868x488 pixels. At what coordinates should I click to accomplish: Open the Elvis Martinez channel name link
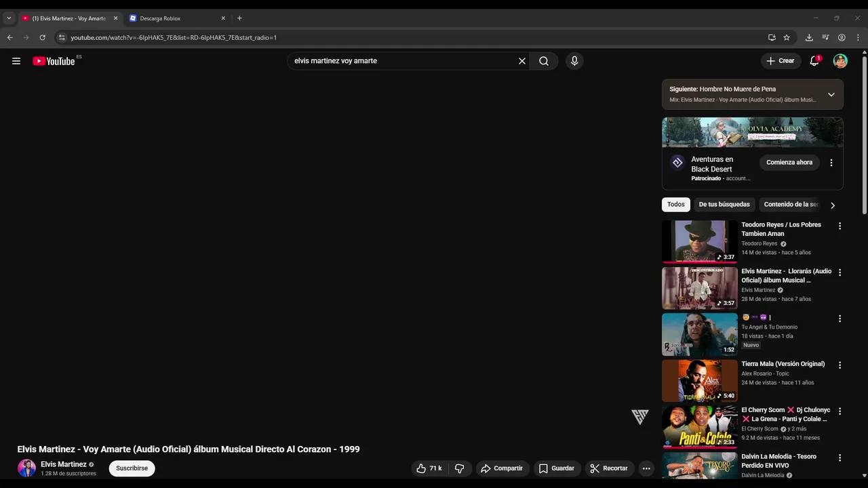pyautogui.click(x=64, y=464)
